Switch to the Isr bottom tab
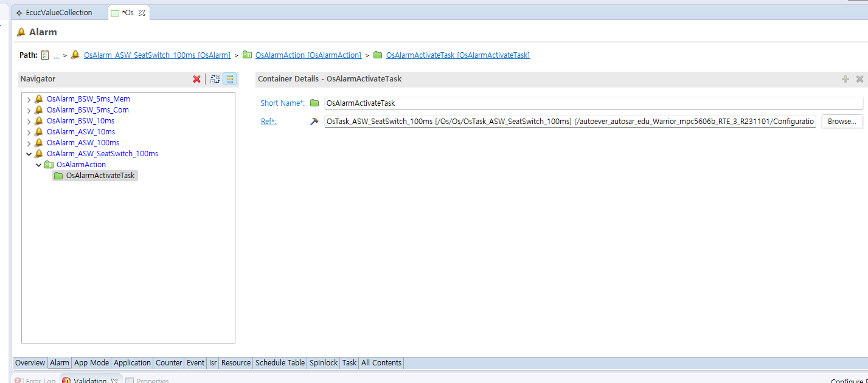 point(213,363)
